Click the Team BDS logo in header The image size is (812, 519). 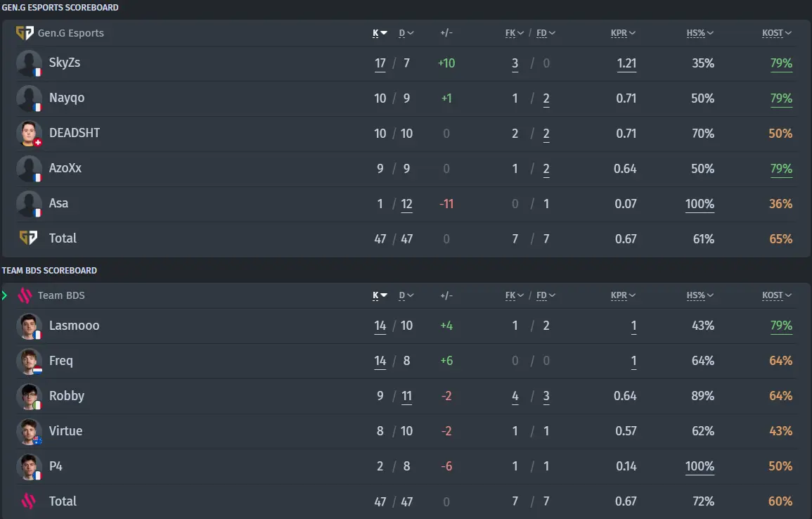[25, 296]
